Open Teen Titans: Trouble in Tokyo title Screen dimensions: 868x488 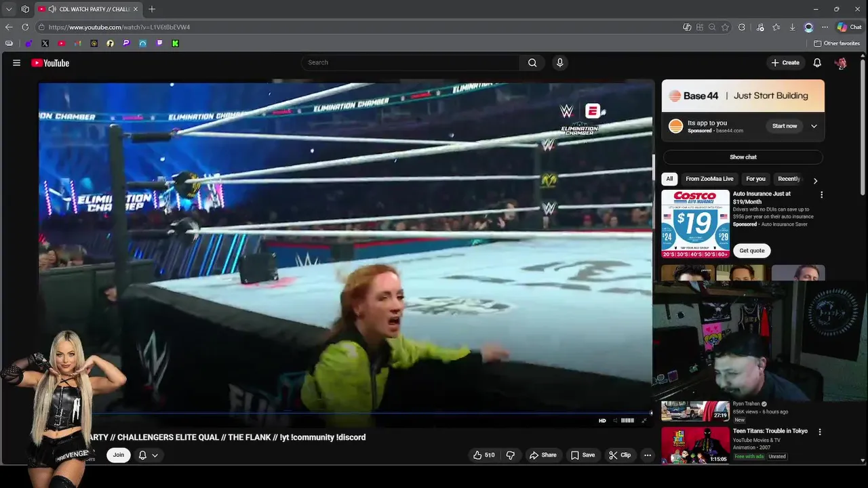(770, 431)
